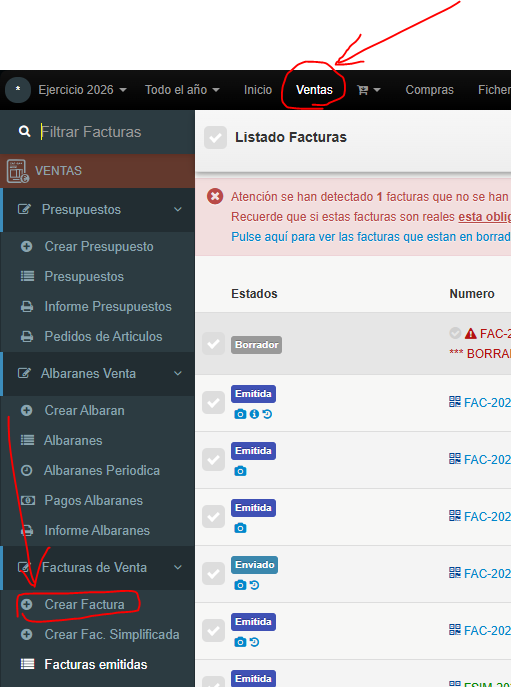Open Crear Presupuesto in the sidebar
Image resolution: width=511 pixels, height=687 pixels.
99,246
